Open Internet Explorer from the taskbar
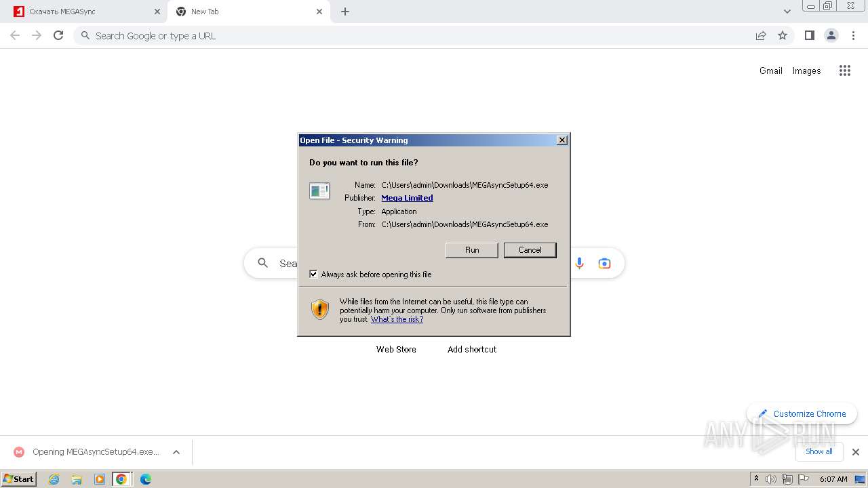Image resolution: width=868 pixels, height=488 pixels. point(54,479)
